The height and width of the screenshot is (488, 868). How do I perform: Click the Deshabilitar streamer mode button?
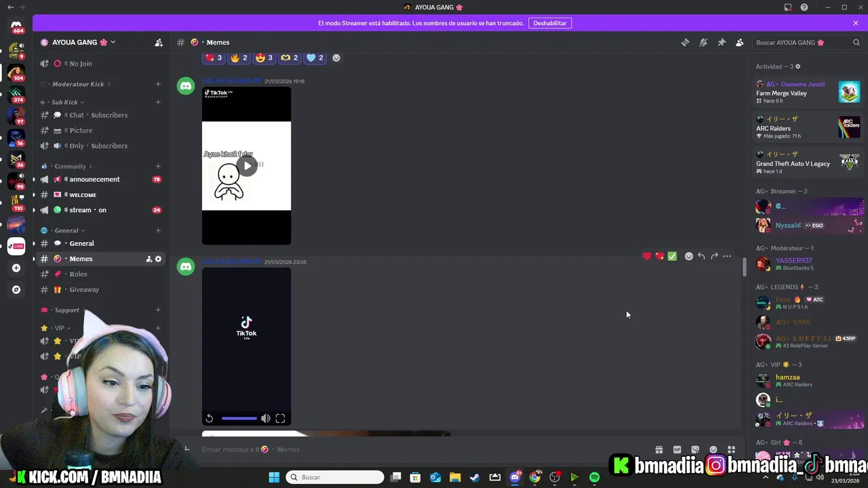tap(550, 23)
